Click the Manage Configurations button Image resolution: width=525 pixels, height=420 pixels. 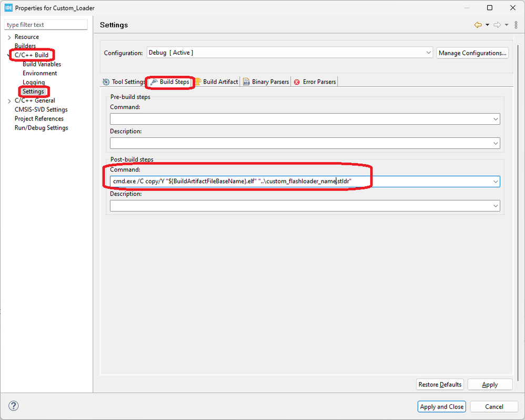(472, 53)
